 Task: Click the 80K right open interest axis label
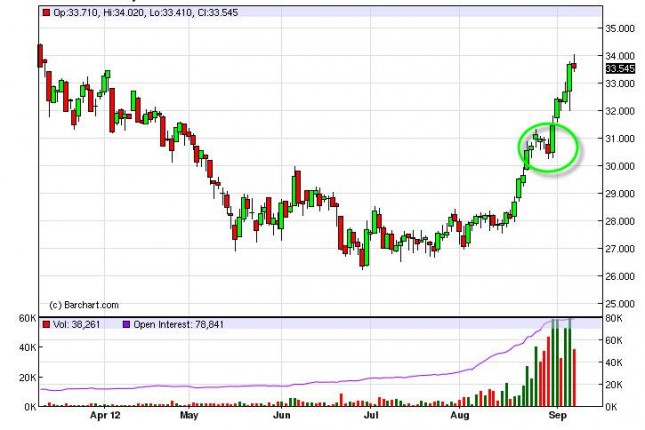[613, 318]
